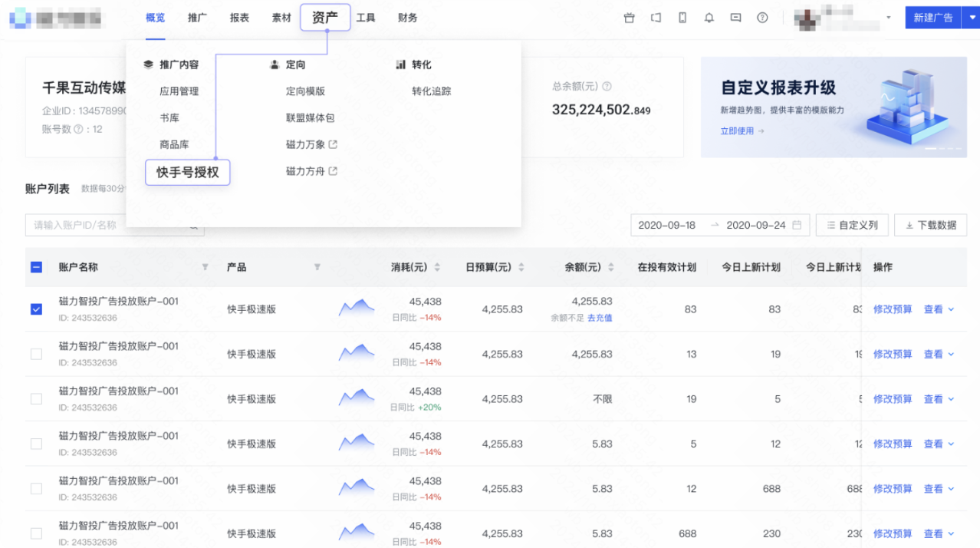
Task: Click external link icon beside 磁力方舟
Action: 333,171
